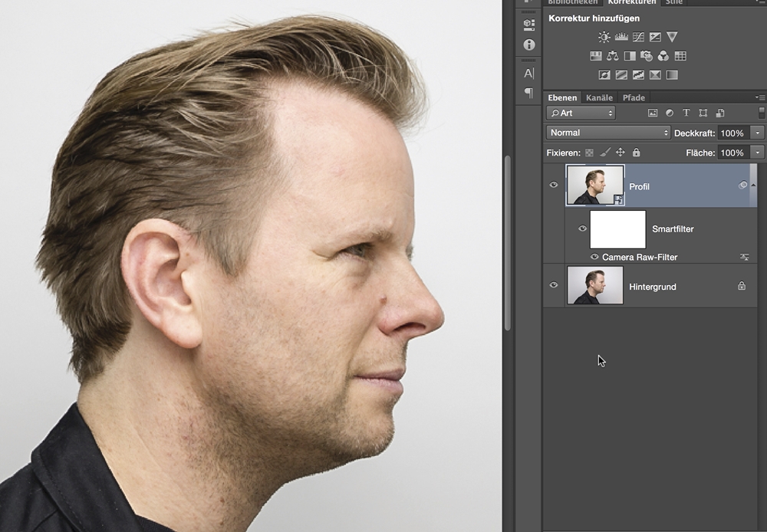Toggle image pixels lock (brush icon)

pos(605,153)
